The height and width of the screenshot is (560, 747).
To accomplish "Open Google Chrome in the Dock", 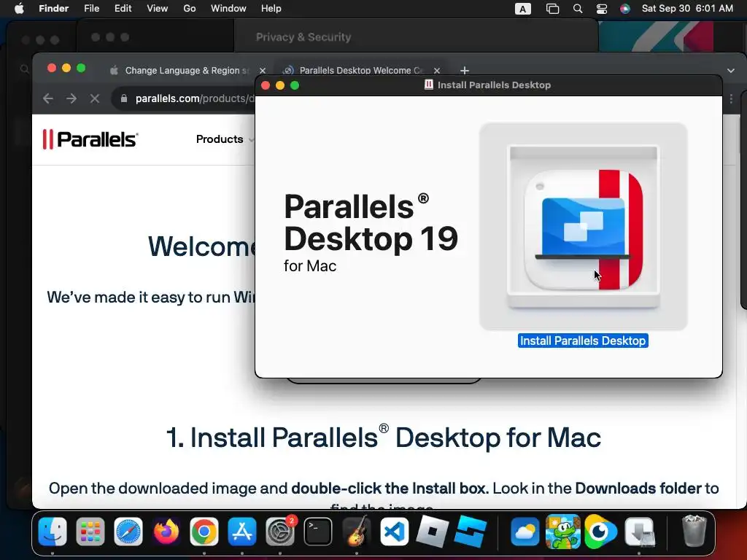I will pyautogui.click(x=204, y=531).
